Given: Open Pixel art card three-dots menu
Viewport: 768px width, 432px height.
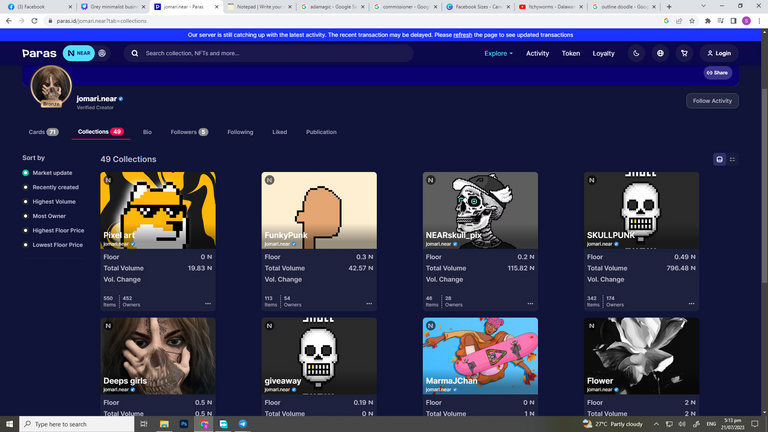Looking at the screenshot, I should tap(208, 302).
